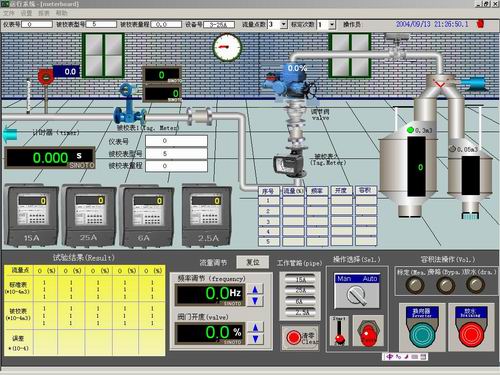The image size is (500, 375).
Task: Click the 被校表型号 field in top bar
Action: pyautogui.click(x=101, y=24)
